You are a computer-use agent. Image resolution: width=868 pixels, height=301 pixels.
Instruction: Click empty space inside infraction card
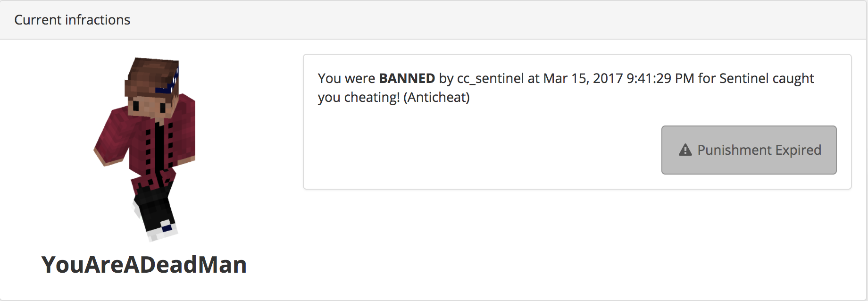(472, 151)
